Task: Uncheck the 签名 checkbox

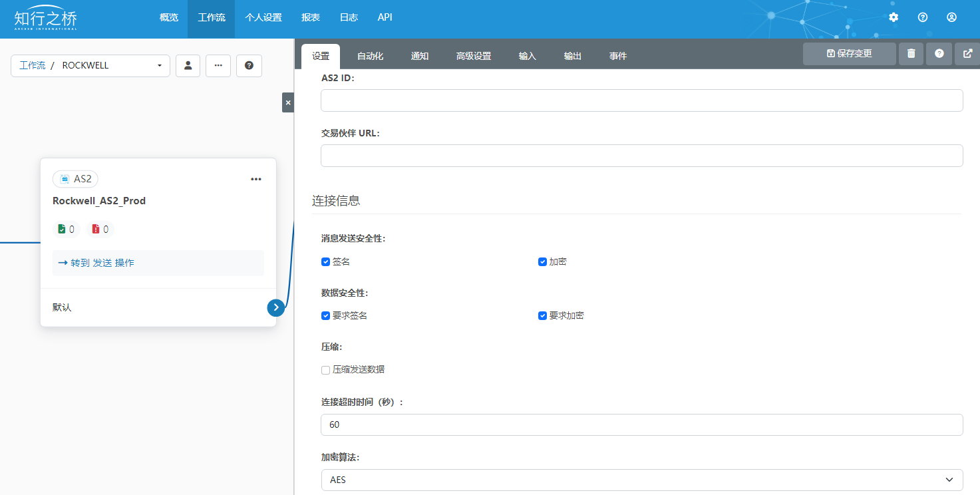Action: 326,262
